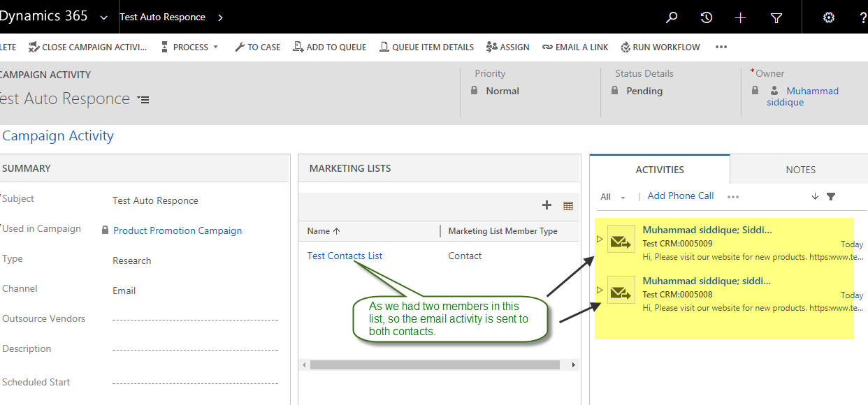Image resolution: width=868 pixels, height=405 pixels.
Task: Click the Assign command
Action: pos(507,47)
